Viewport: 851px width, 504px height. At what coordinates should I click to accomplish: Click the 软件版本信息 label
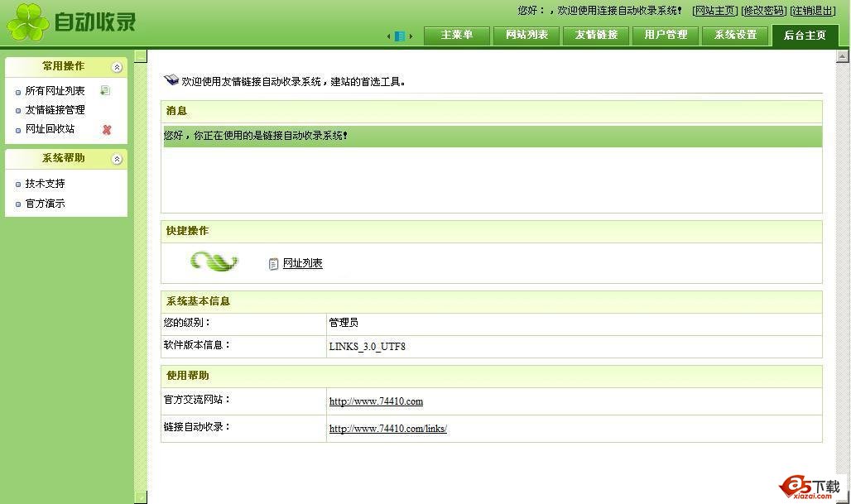pyautogui.click(x=197, y=345)
